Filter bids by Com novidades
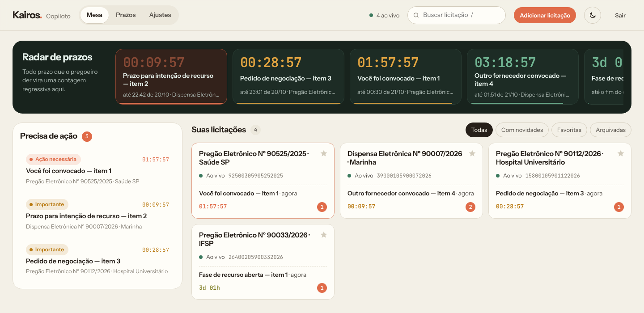This screenshot has height=313, width=644. click(x=522, y=130)
